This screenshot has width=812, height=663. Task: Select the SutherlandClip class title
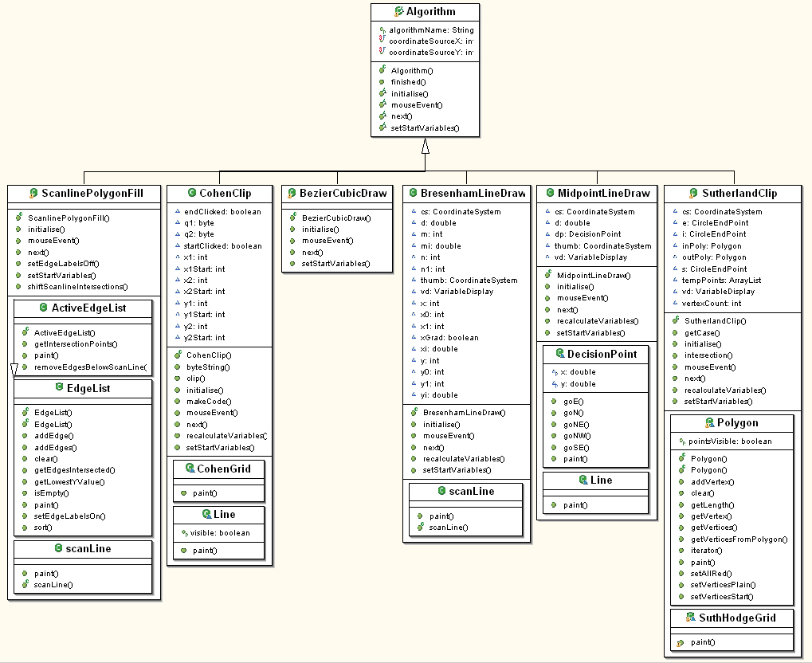[739, 193]
